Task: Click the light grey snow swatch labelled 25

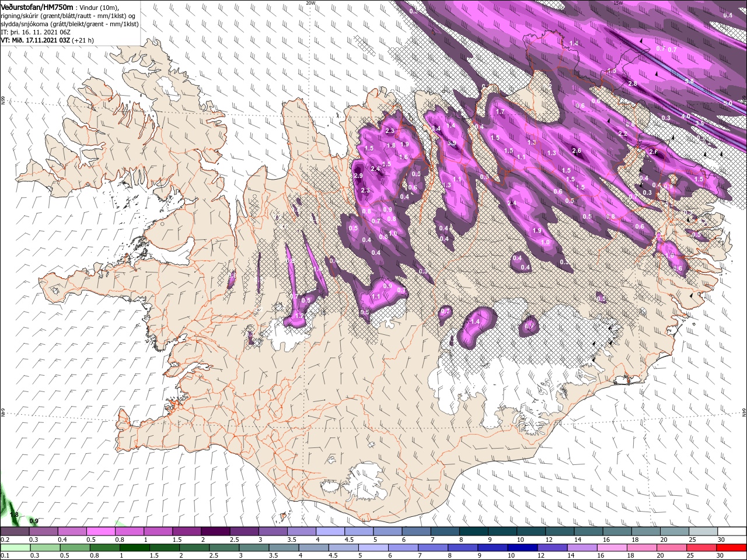Action: 703,531
